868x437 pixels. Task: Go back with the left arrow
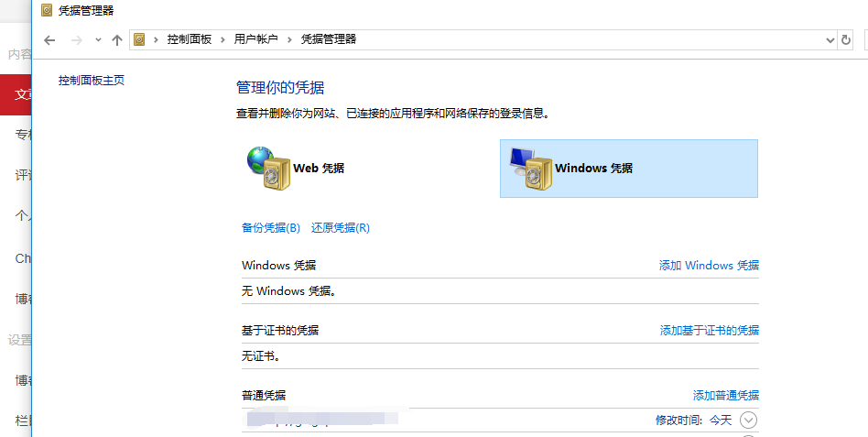(x=49, y=40)
